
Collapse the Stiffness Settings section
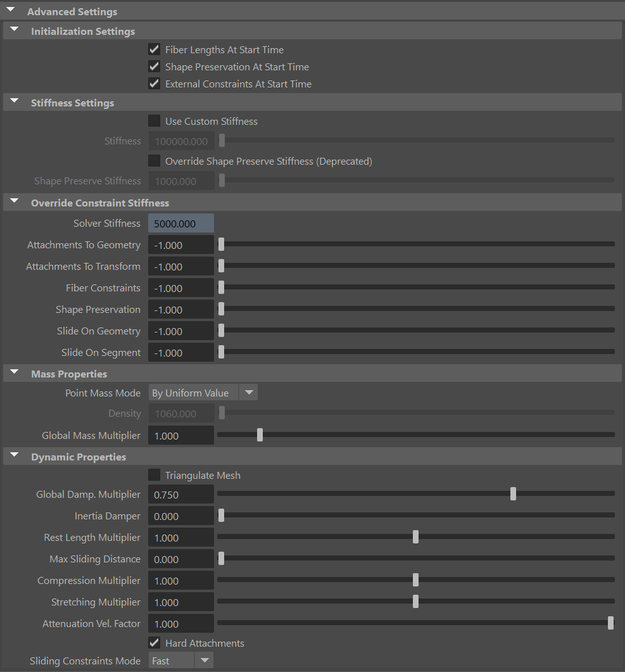click(x=14, y=101)
